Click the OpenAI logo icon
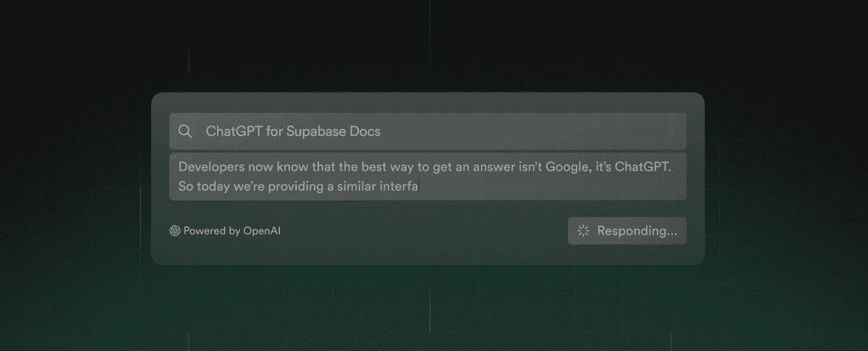The width and height of the screenshot is (868, 351). [x=174, y=231]
